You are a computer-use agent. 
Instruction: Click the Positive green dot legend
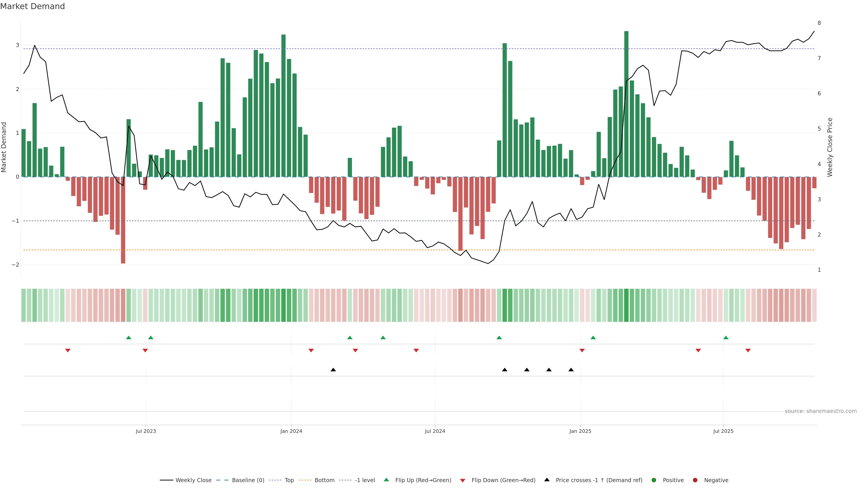click(x=654, y=480)
